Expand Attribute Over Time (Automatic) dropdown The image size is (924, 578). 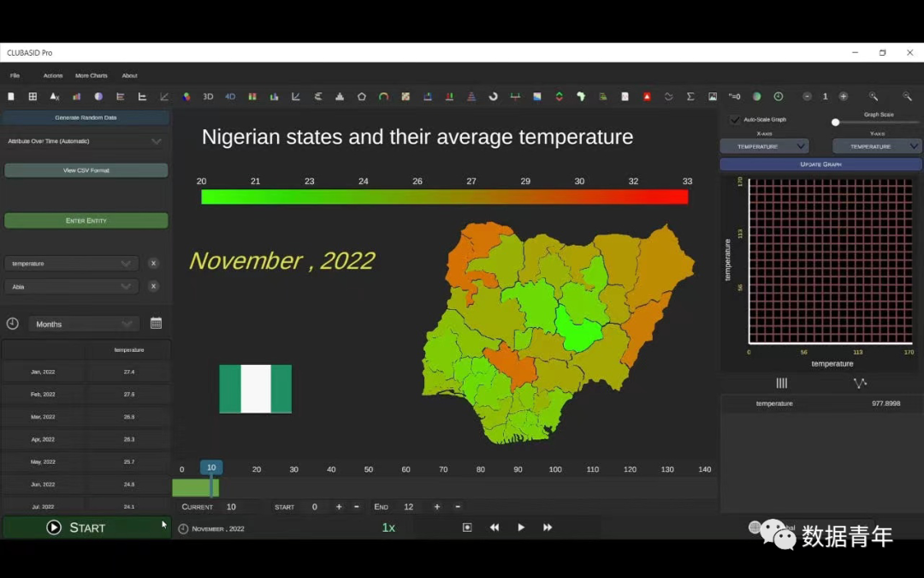click(86, 141)
